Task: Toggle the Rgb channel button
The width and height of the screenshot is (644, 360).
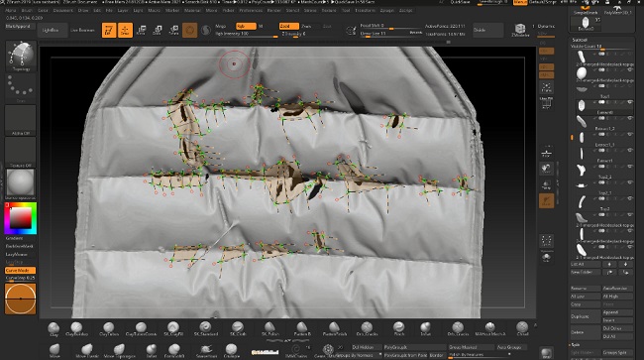Action: [x=246, y=26]
